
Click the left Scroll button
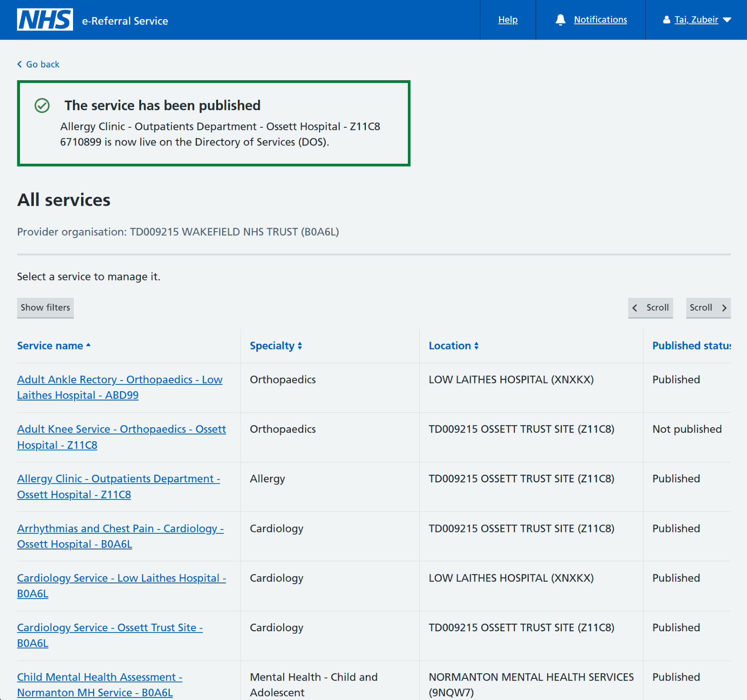click(x=650, y=308)
